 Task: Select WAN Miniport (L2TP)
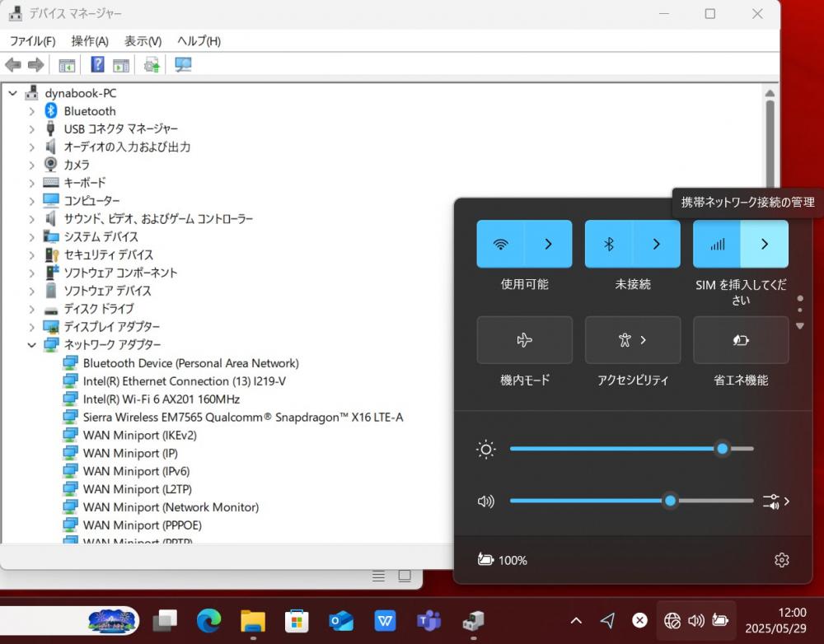coord(137,489)
